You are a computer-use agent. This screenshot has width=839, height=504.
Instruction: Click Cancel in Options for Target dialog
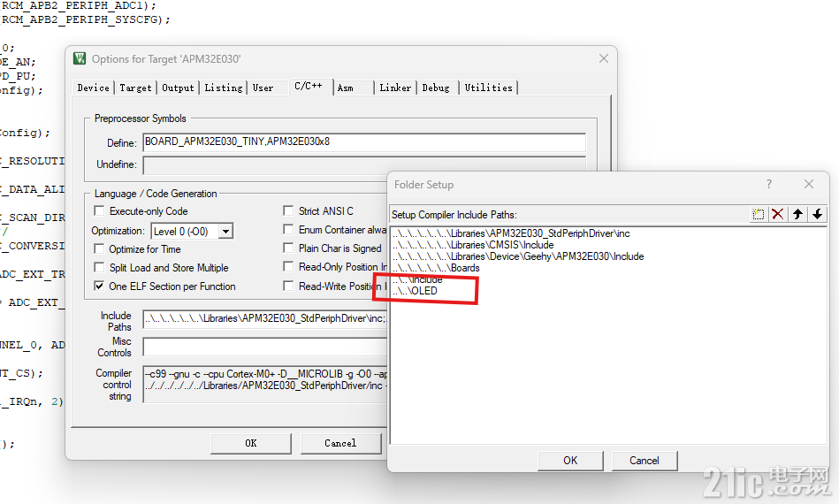[x=340, y=443]
